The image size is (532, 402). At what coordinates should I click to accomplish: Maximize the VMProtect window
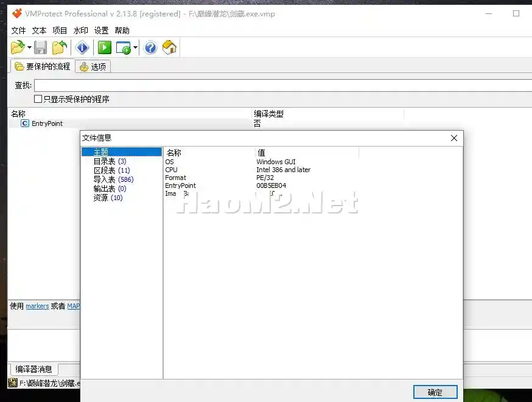click(x=516, y=13)
